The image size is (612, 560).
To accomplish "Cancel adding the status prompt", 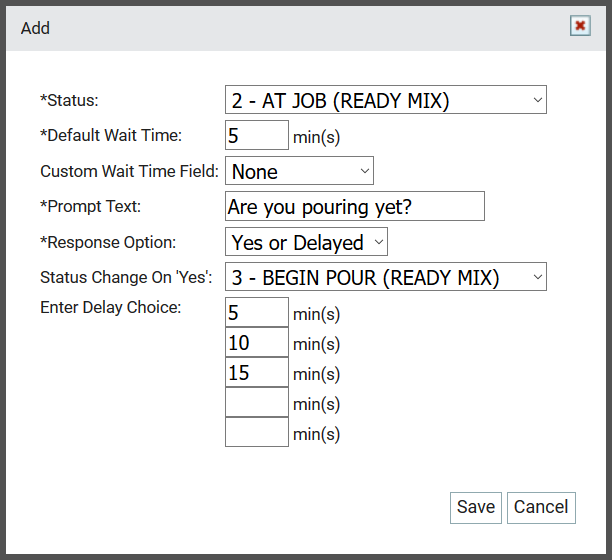I will [x=541, y=508].
